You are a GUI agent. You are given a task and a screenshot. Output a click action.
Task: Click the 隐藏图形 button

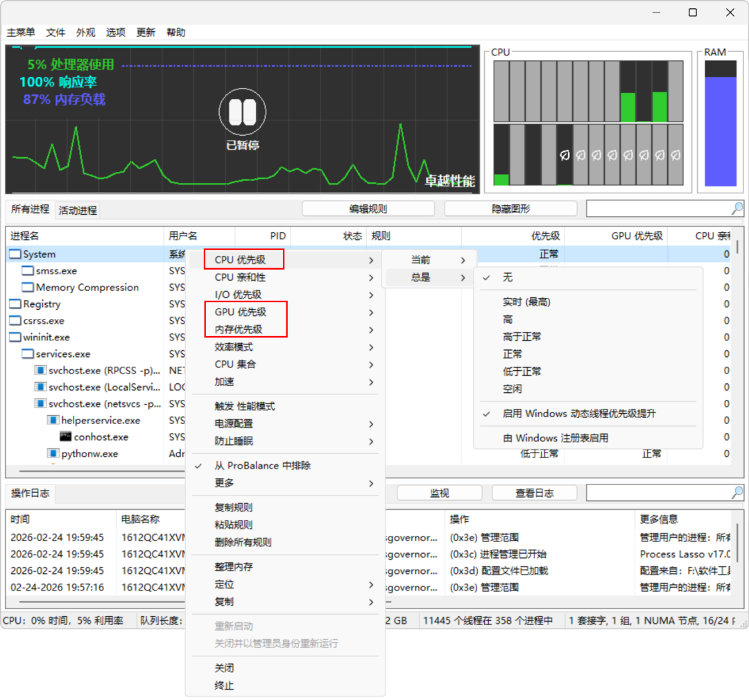(x=510, y=209)
